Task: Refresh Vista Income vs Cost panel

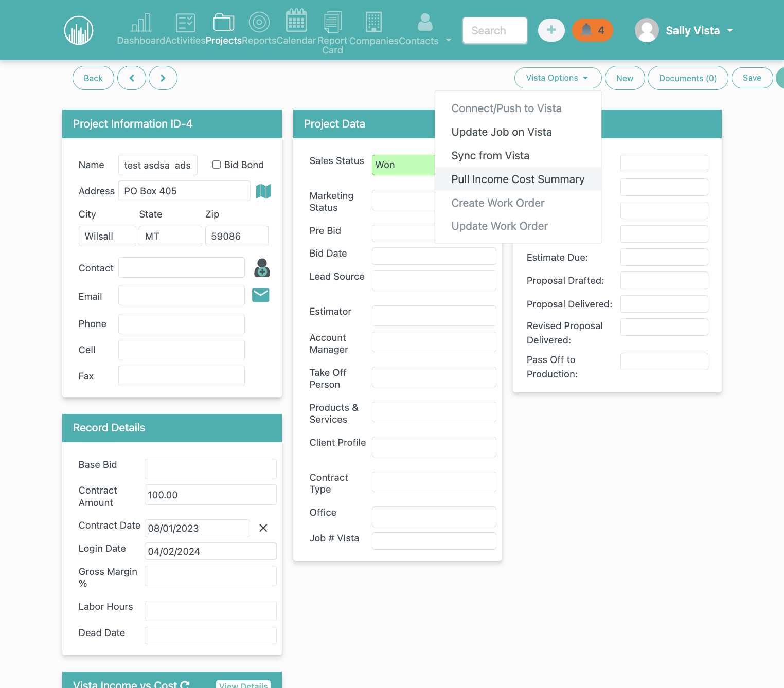Action: pyautogui.click(x=185, y=684)
